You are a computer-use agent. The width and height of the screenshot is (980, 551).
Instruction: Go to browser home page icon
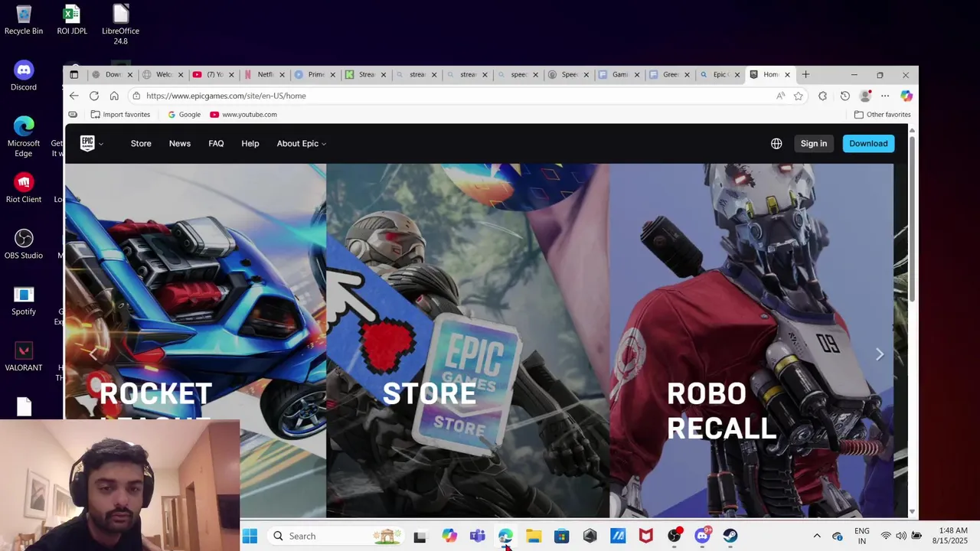pyautogui.click(x=114, y=96)
